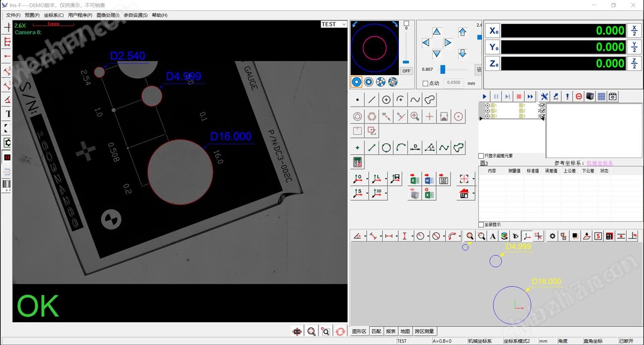The image size is (644, 345).
Task: Expand the 3D coordinate system dropdown arrow
Action: 386,193
